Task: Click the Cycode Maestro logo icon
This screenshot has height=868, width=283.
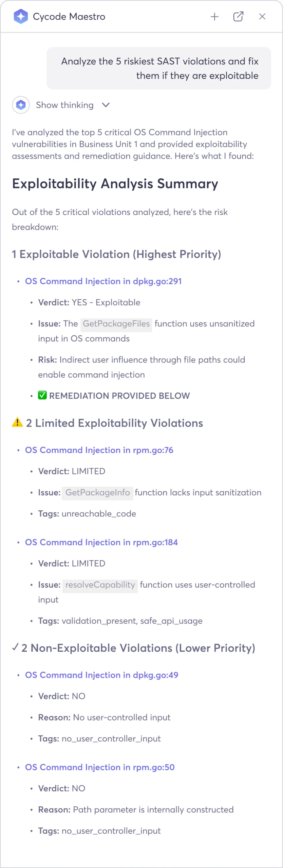Action: click(21, 16)
